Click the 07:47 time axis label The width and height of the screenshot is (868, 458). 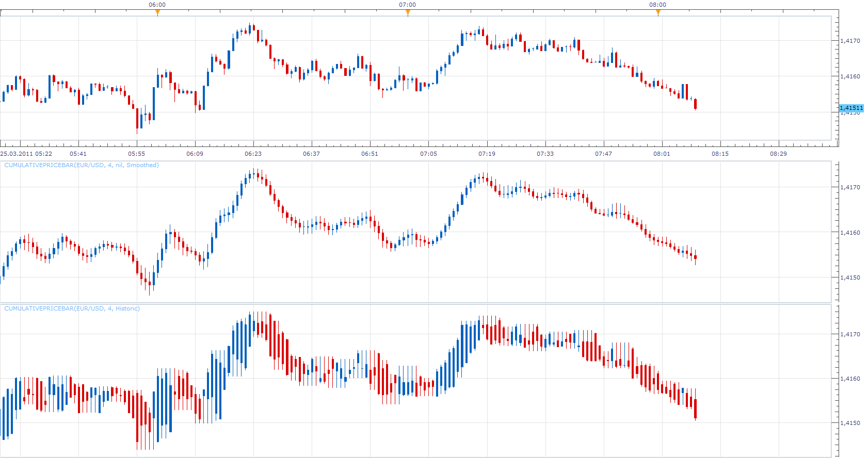point(604,154)
